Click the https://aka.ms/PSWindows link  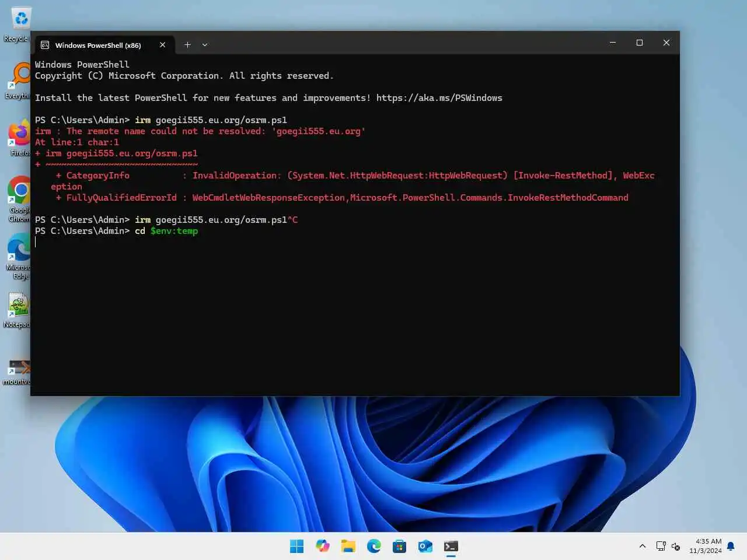[x=439, y=98]
